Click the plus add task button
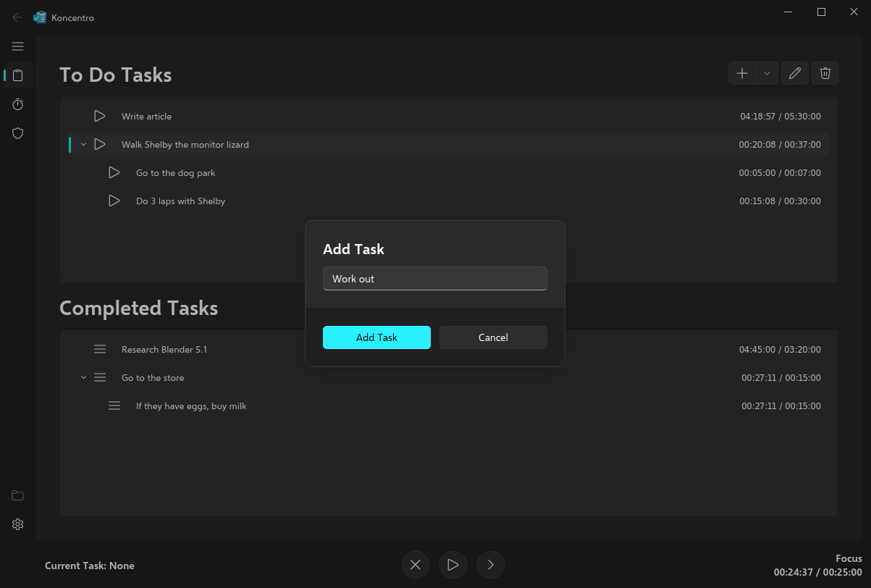This screenshot has width=871, height=588. click(742, 73)
